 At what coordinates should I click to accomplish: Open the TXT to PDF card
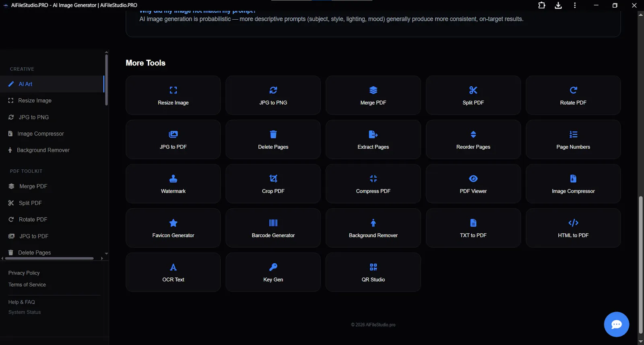473,228
